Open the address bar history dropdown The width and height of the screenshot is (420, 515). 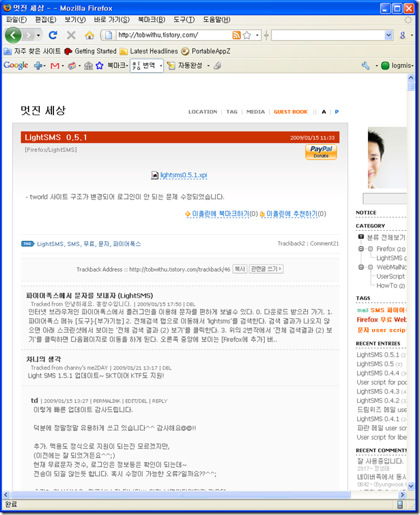(257, 35)
